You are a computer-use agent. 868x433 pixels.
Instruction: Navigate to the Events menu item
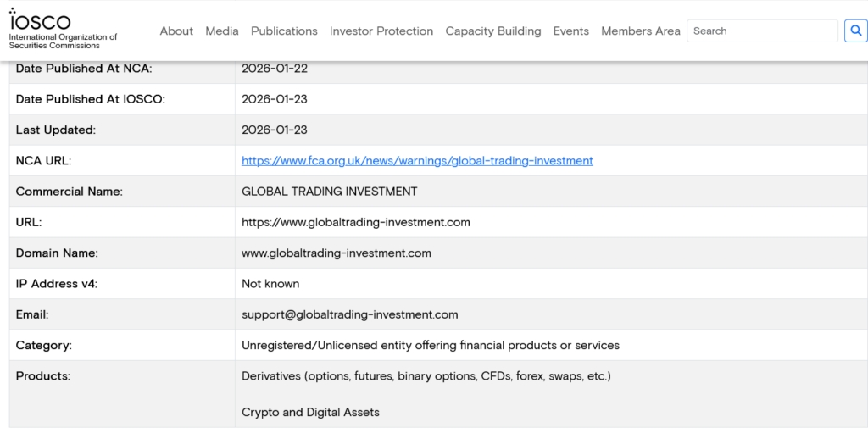click(571, 31)
